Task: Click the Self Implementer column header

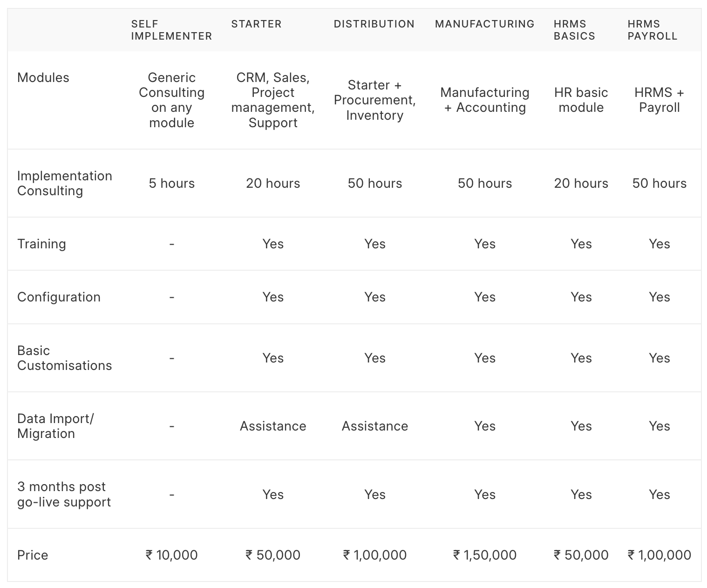Action: pos(171,30)
